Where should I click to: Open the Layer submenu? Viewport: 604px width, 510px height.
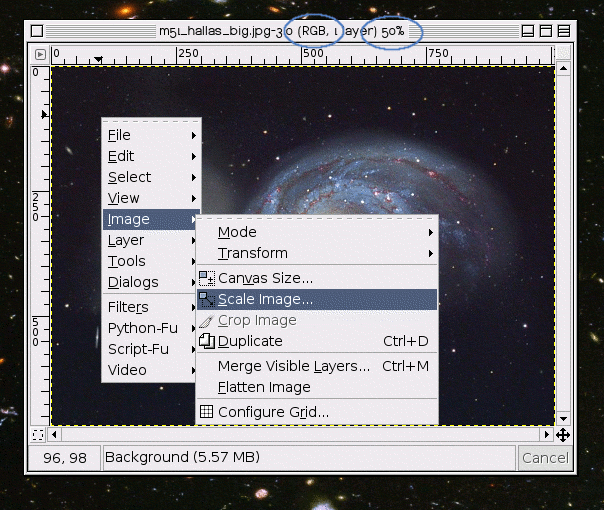[126, 240]
